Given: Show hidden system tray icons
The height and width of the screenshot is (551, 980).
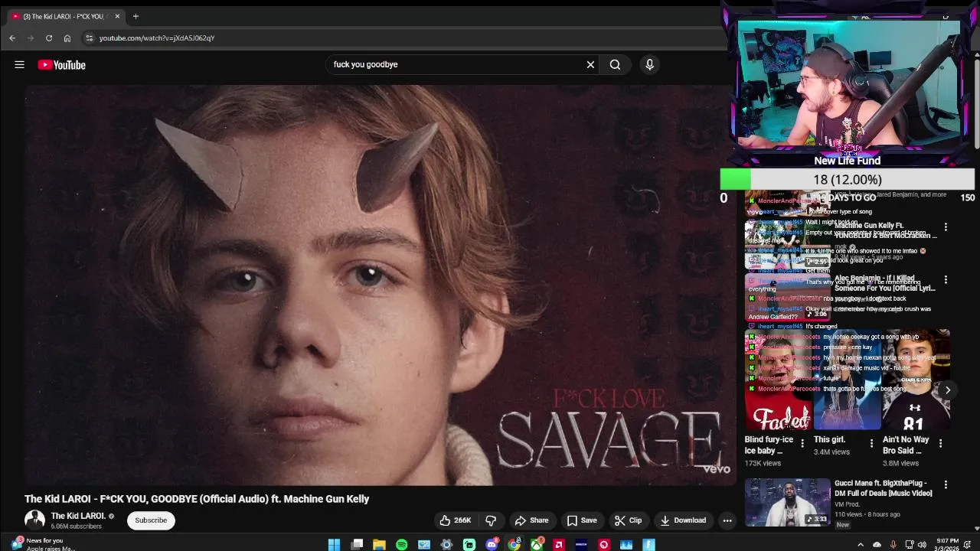Looking at the screenshot, I should coord(861,545).
